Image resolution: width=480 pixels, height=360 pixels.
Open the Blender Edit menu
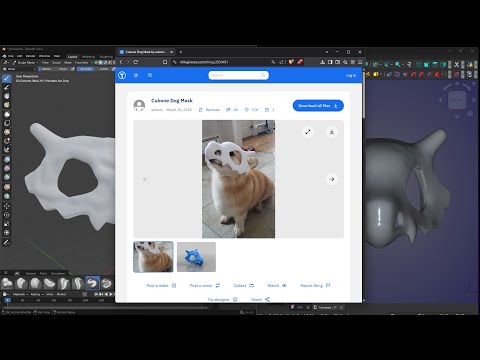pos(19,56)
